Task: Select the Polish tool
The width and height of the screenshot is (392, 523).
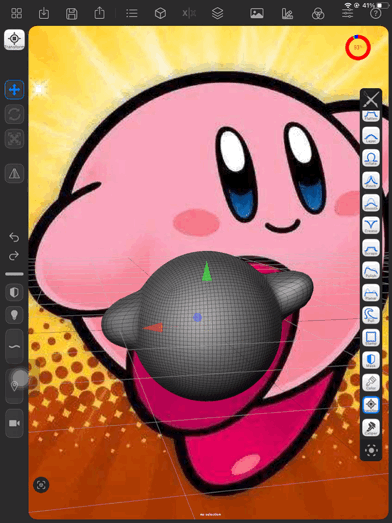Action: pos(371,270)
